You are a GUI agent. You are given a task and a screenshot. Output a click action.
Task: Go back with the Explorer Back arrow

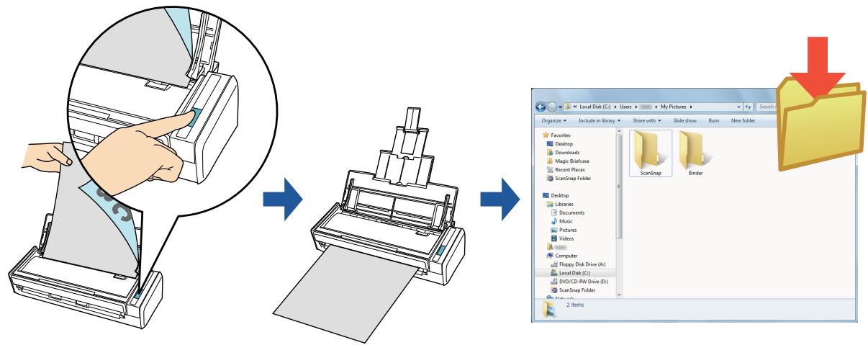[541, 107]
